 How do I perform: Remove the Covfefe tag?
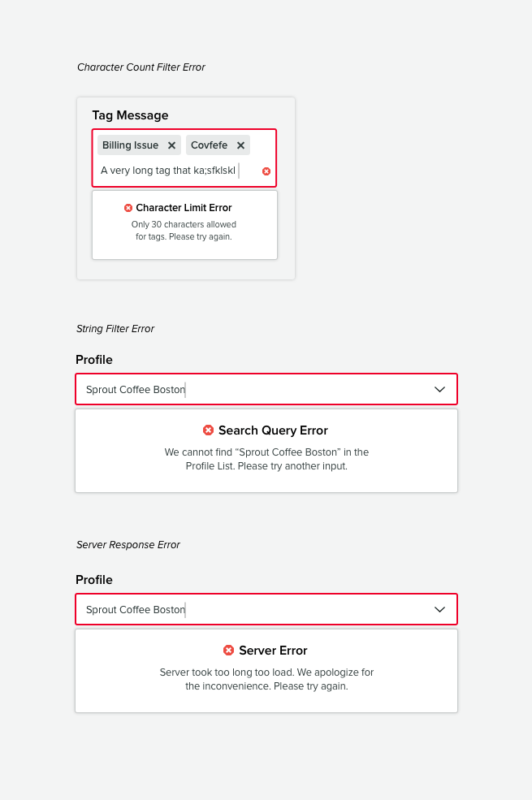tap(240, 145)
